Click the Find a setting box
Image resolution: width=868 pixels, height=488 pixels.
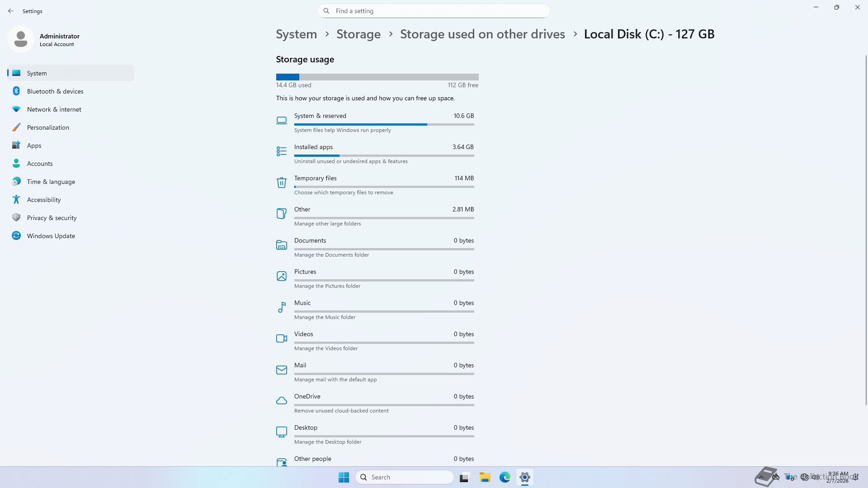[x=434, y=11]
